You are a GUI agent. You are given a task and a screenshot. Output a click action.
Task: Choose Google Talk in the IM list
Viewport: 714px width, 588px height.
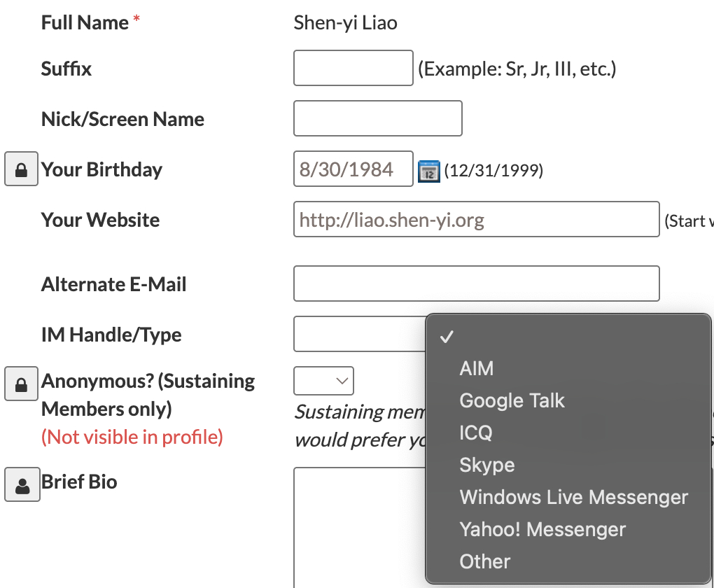tap(512, 401)
